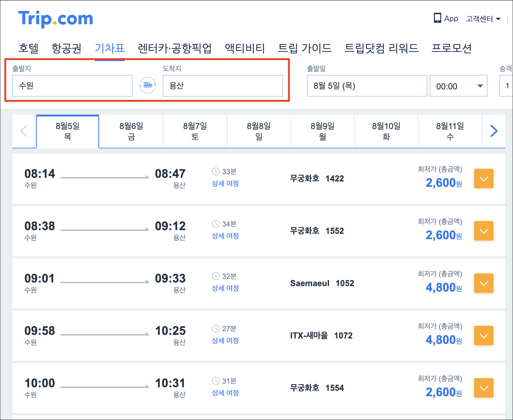Screen dimensions: 513x420
Task: Expand the 무궁화호 1554 train fares
Action: [484, 388]
